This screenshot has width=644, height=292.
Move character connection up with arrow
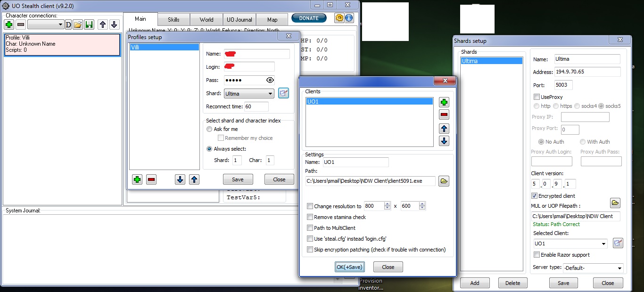click(x=102, y=24)
